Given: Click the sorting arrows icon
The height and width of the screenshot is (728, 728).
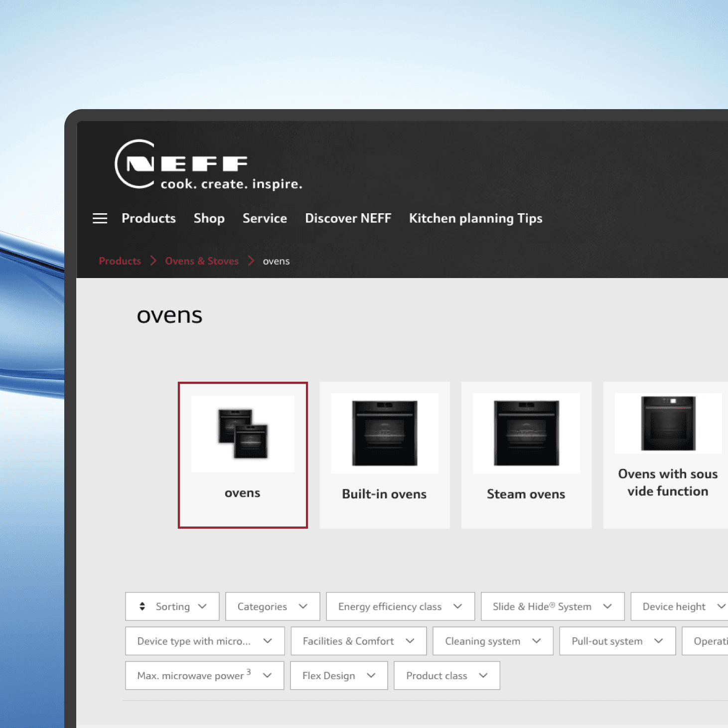Looking at the screenshot, I should pyautogui.click(x=141, y=606).
